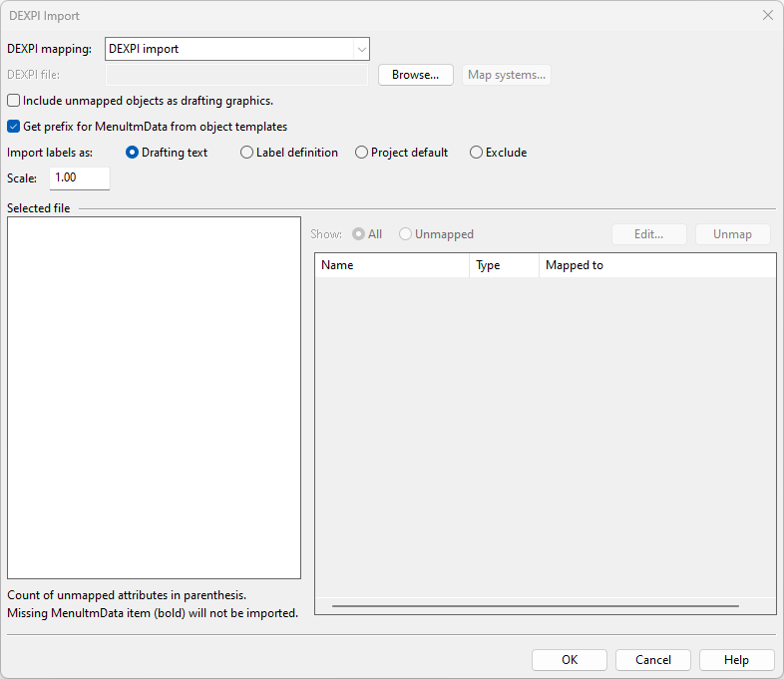Enable include unmapped objects as drafting graphics
Viewport: 784px width, 679px height.
(x=14, y=101)
